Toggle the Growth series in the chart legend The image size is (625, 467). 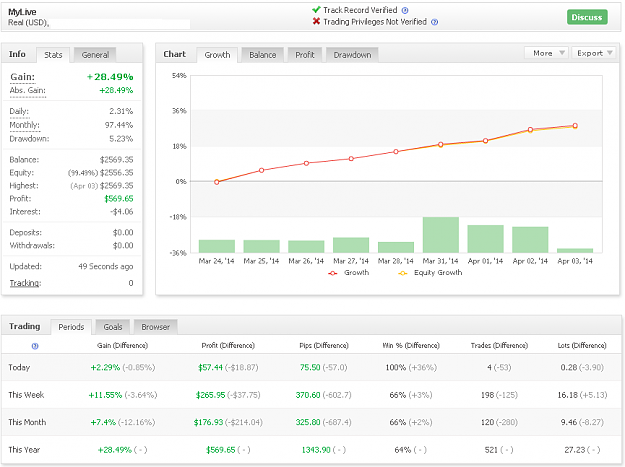click(x=349, y=273)
